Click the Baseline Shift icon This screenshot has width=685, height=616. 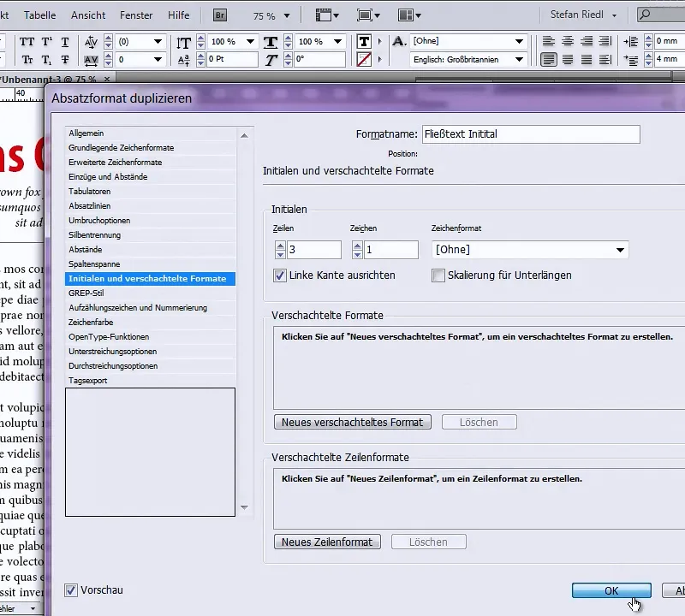pos(183,60)
